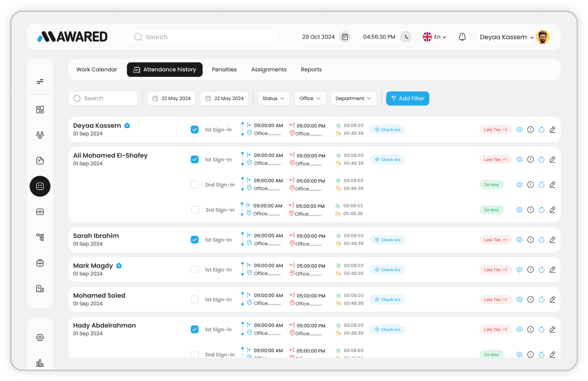
Task: Select the briefcase icon in the sidebar
Action: [x=40, y=262]
